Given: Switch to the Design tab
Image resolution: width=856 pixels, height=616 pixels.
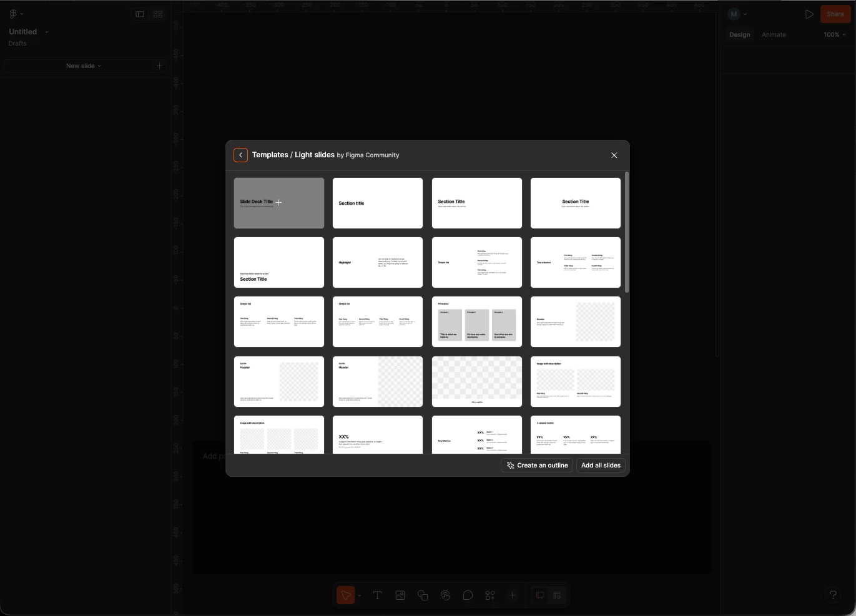Looking at the screenshot, I should [740, 35].
